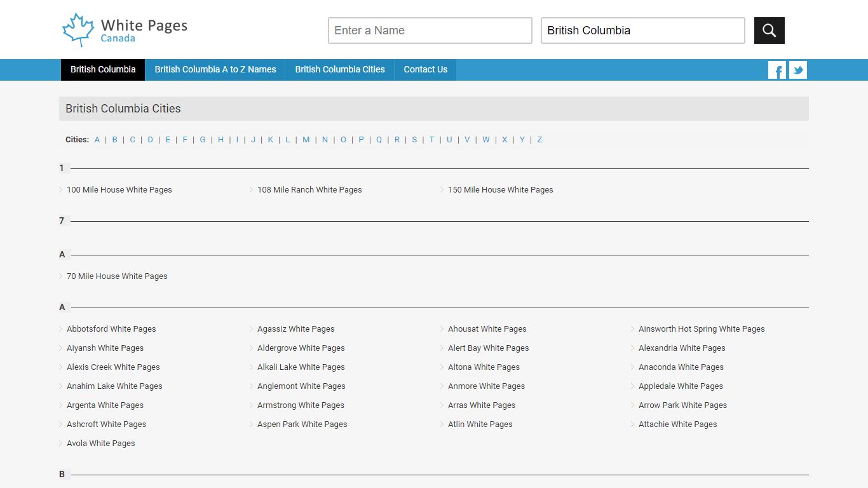
Task: Open Ahousat White Pages link
Action: [487, 329]
